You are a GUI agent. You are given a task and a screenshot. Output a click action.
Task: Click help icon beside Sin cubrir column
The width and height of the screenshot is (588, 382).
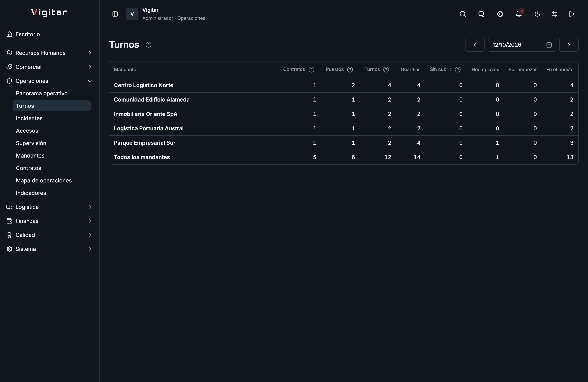click(x=458, y=70)
